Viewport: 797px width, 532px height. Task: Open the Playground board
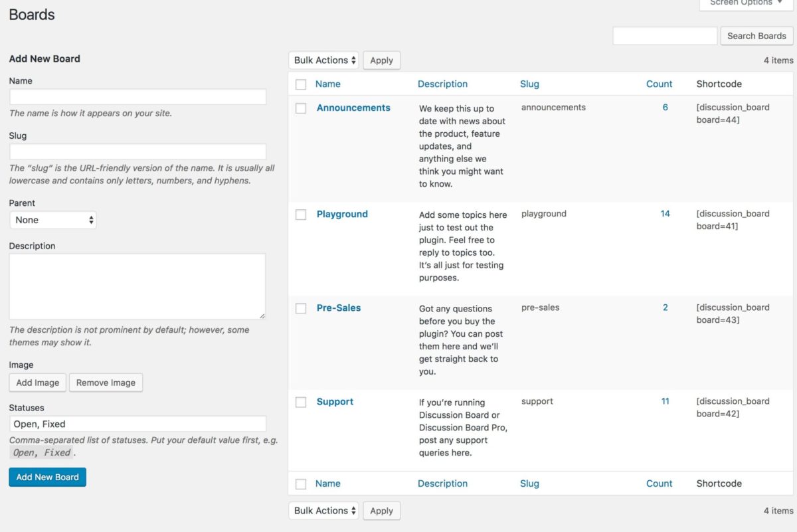[342, 214]
